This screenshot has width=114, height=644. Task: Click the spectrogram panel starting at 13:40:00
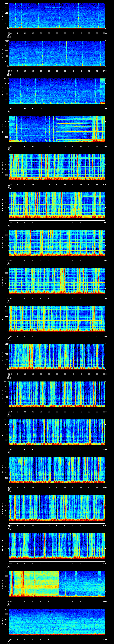pyautogui.click(x=57, y=584)
